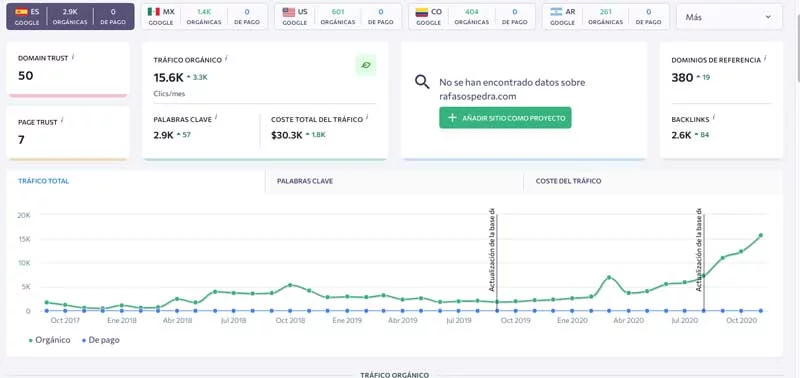The width and height of the screenshot is (800, 378).
Task: Click the 1.4K orgánicas count for MX
Action: [204, 12]
